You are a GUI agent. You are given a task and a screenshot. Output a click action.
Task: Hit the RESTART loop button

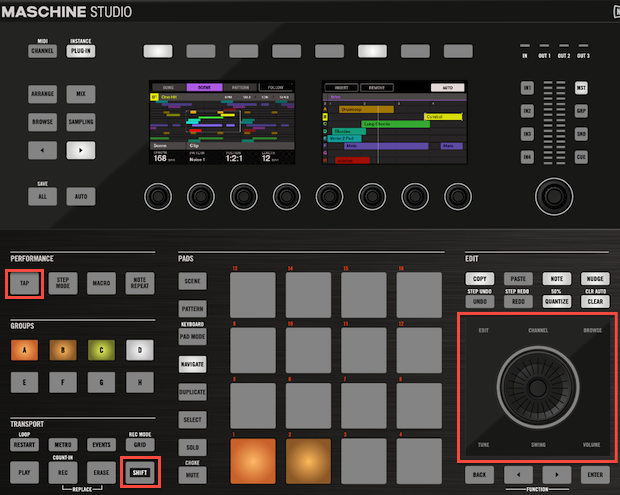tap(27, 443)
